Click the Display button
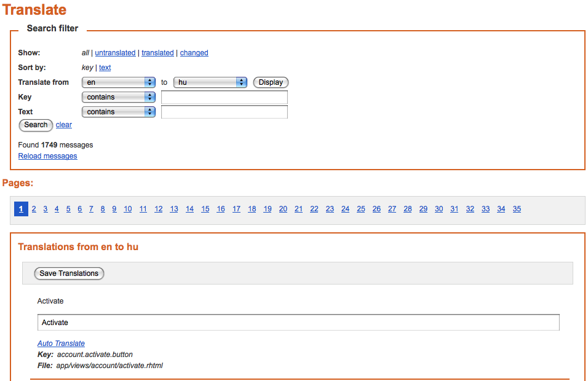This screenshot has height=381, width=588. (x=271, y=82)
